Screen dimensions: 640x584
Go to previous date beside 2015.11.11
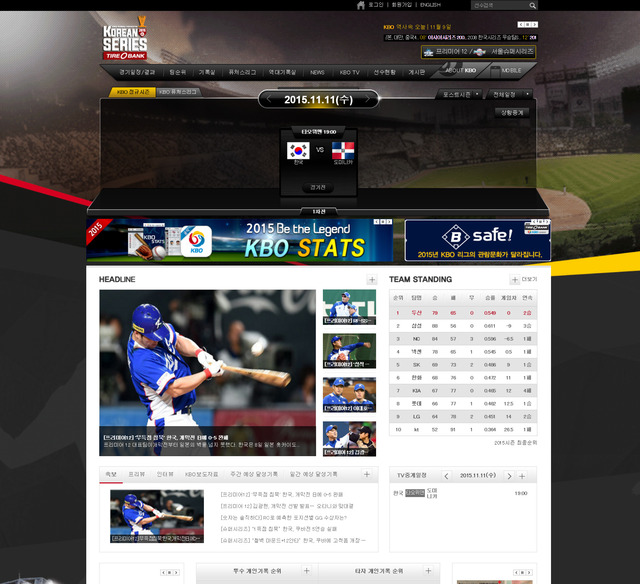coord(269,99)
